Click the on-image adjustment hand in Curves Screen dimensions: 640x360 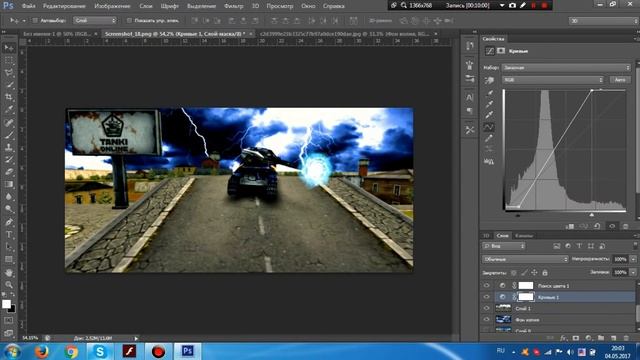(x=489, y=80)
